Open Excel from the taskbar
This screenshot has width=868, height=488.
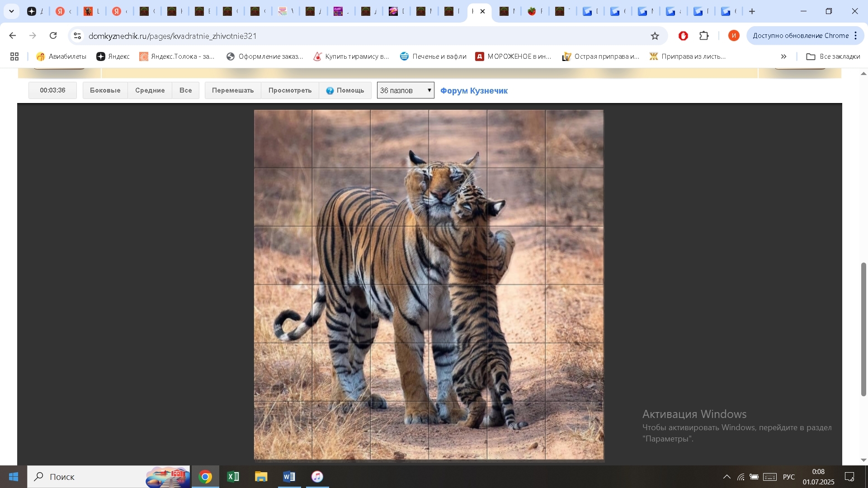(233, 477)
